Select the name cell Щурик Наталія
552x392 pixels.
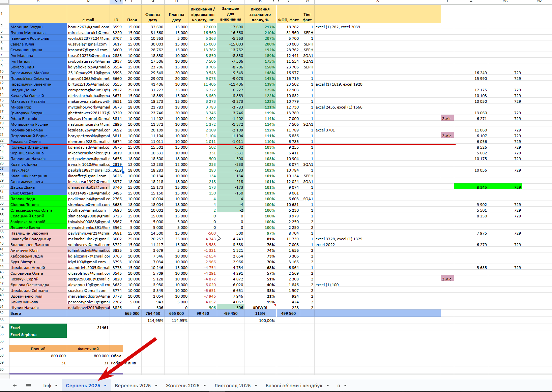[38, 308]
